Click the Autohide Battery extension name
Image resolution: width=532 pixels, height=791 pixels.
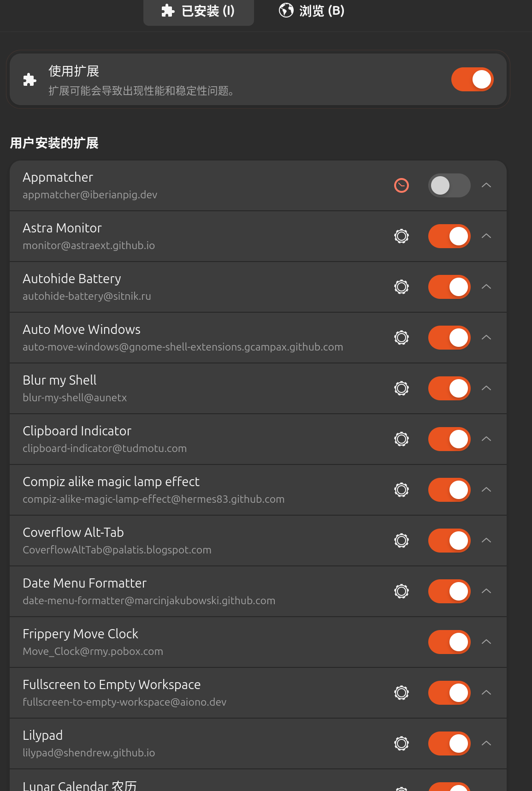click(x=72, y=279)
